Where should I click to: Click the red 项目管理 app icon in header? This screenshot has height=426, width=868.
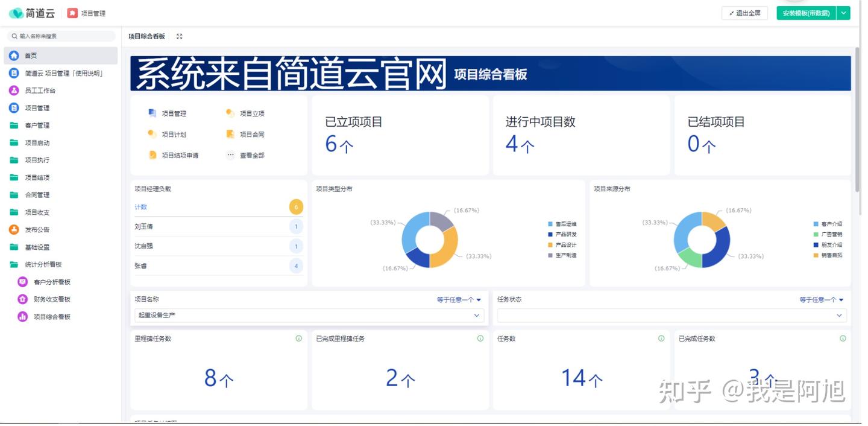click(x=72, y=13)
